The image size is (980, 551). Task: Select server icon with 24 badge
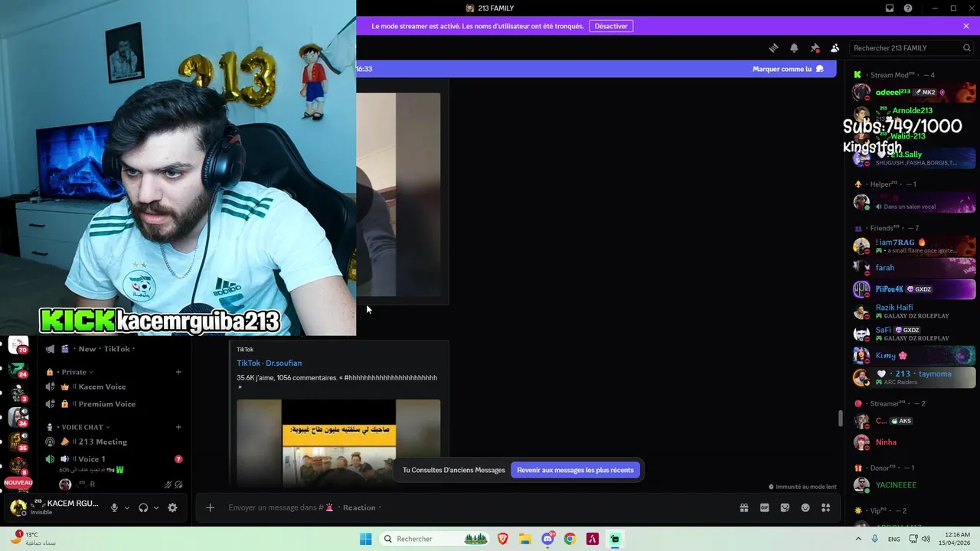18,370
